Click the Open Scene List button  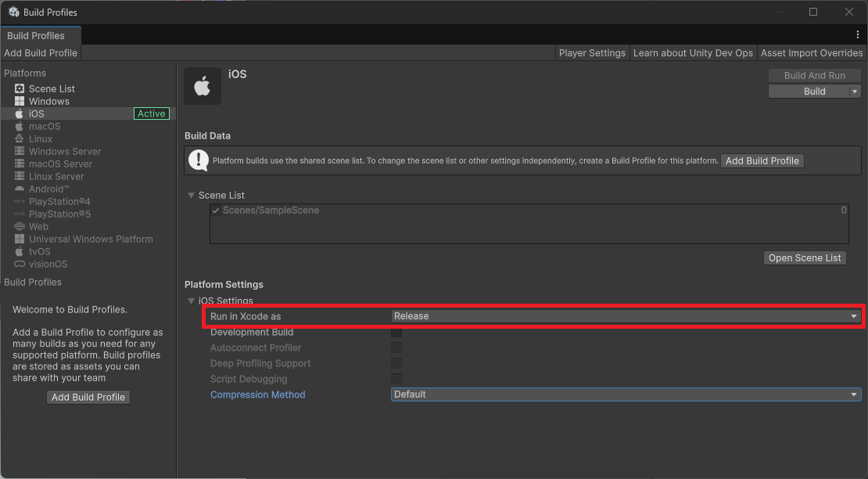pos(805,258)
